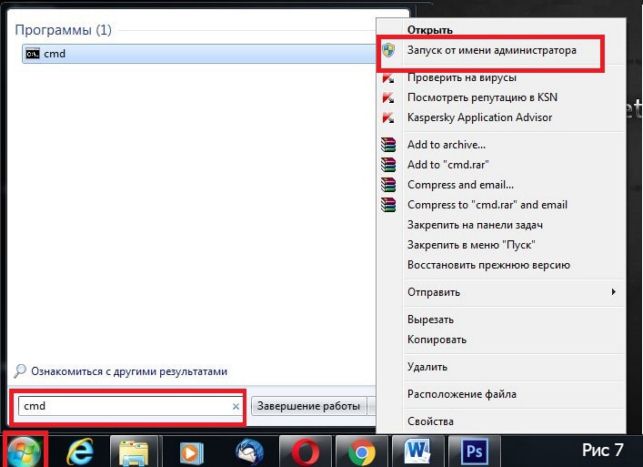
Task: Choose 'Восстановить прежнюю версию'
Action: point(488,265)
